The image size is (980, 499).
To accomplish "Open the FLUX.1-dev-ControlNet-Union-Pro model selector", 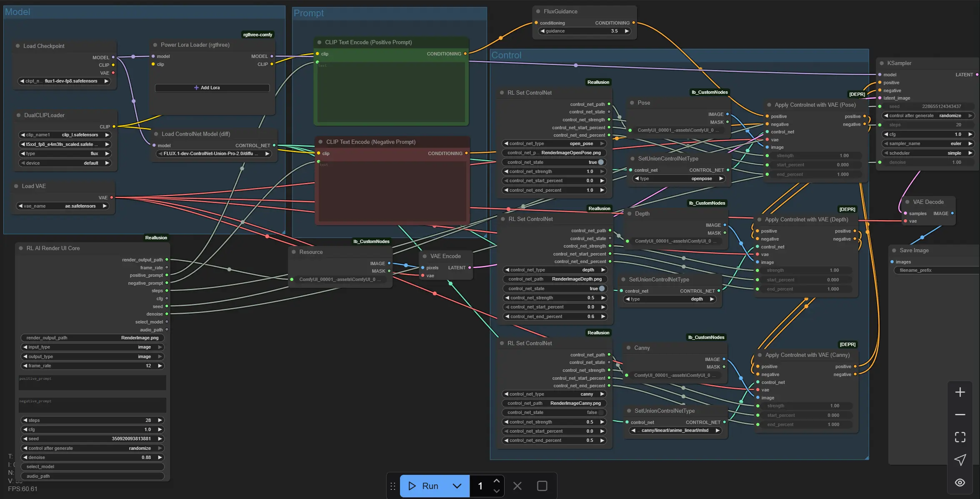I will (214, 153).
